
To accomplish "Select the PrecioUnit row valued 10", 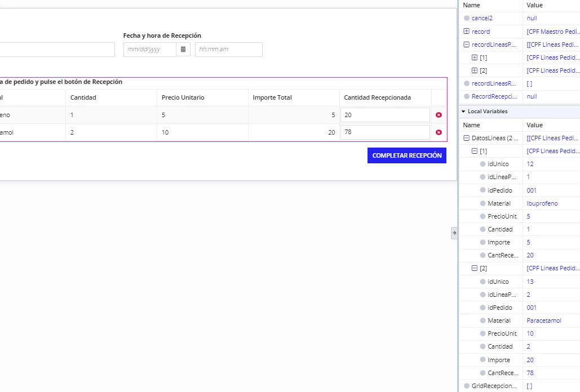I will pyautogui.click(x=520, y=333).
